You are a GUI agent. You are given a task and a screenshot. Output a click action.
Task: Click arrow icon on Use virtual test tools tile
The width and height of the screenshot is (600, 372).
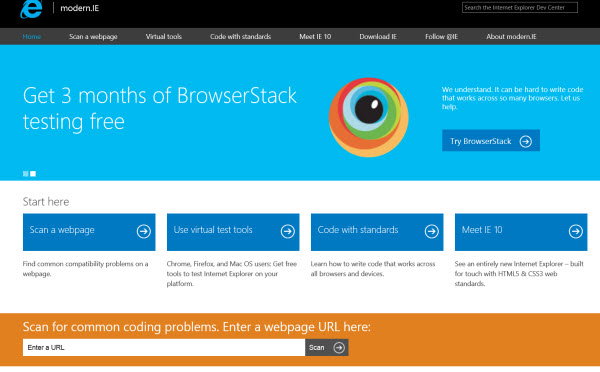pos(287,231)
